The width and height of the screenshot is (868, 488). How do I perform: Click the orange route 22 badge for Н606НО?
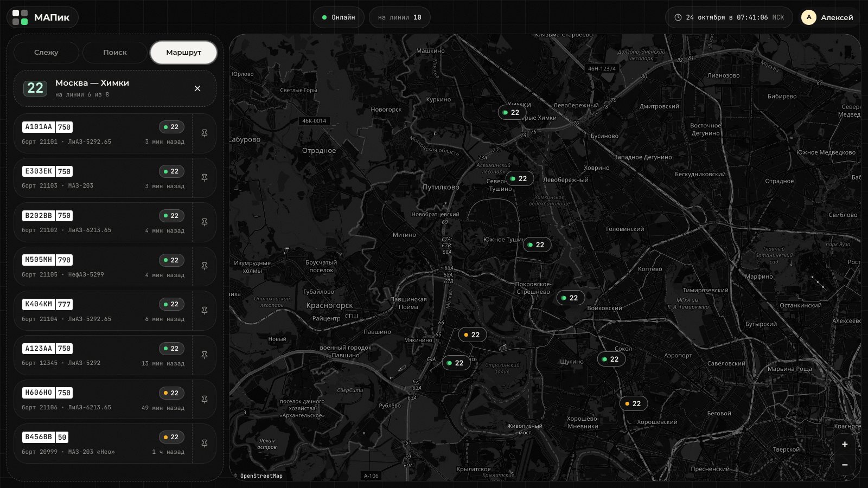(x=171, y=393)
